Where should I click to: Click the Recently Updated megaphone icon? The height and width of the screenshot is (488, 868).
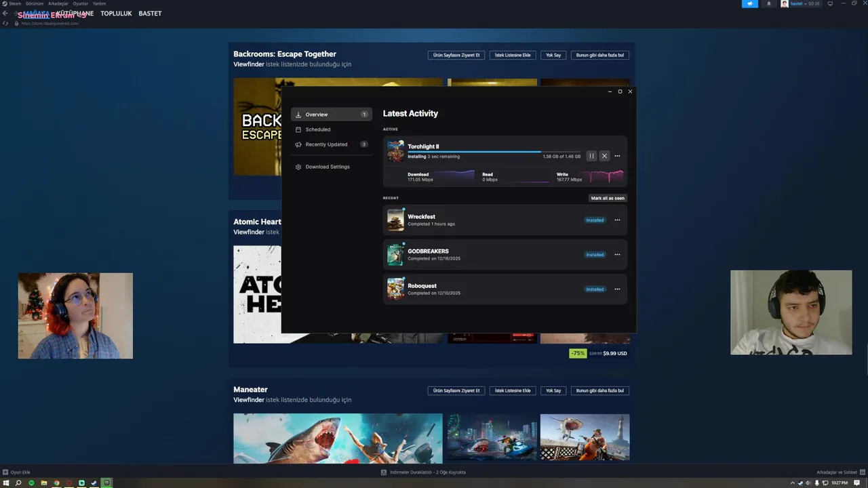(x=298, y=144)
